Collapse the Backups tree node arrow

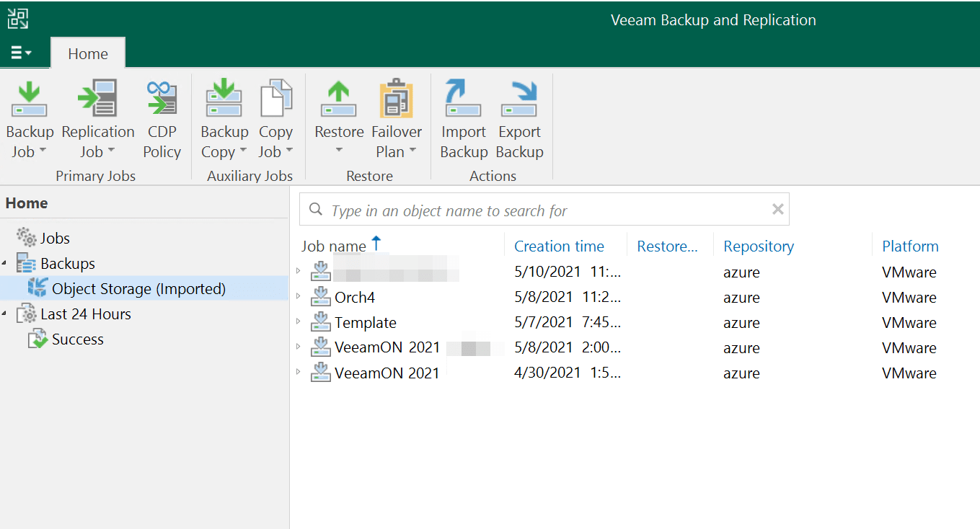coord(6,264)
